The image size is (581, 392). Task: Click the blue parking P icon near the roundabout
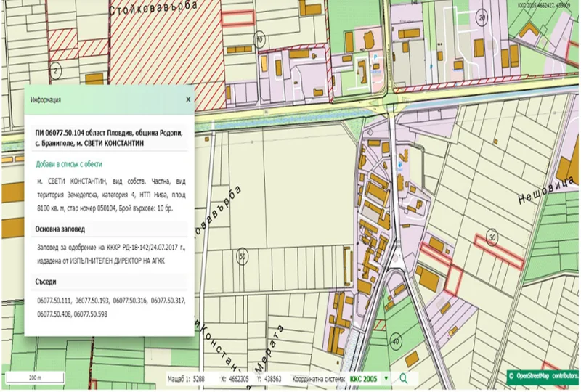(376, 57)
